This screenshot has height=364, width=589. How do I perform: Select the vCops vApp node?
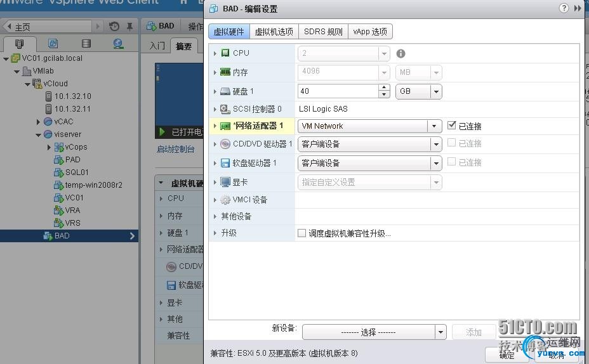[76, 147]
